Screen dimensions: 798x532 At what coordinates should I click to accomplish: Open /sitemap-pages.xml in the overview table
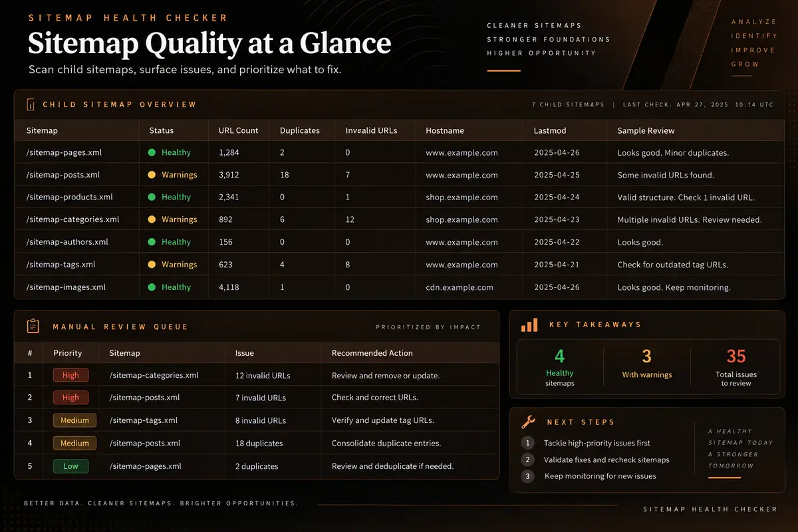[64, 152]
